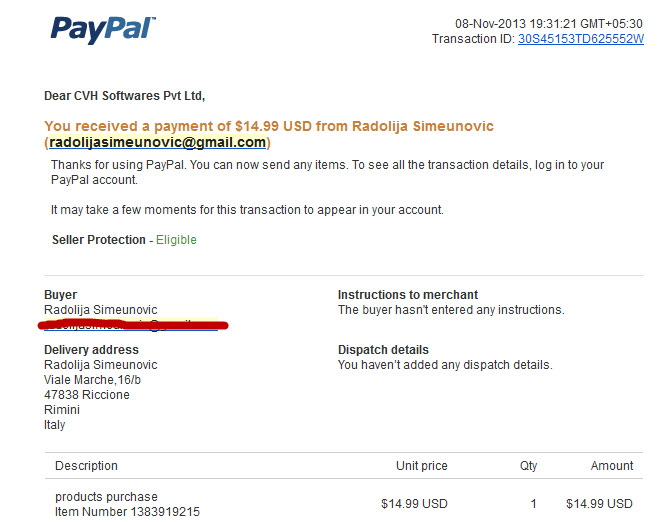
Task: Click the Viale Marche,16/b address line
Action: click(x=92, y=380)
